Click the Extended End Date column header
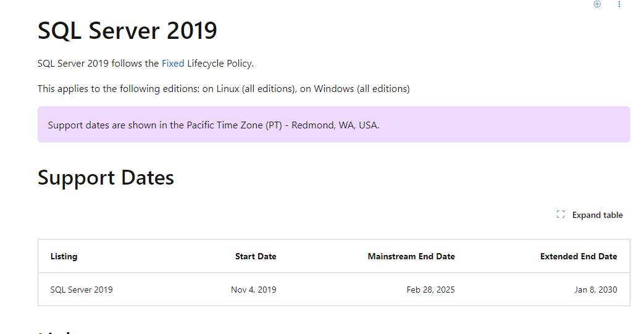Viewport: 644px width, 334px height. tap(579, 256)
